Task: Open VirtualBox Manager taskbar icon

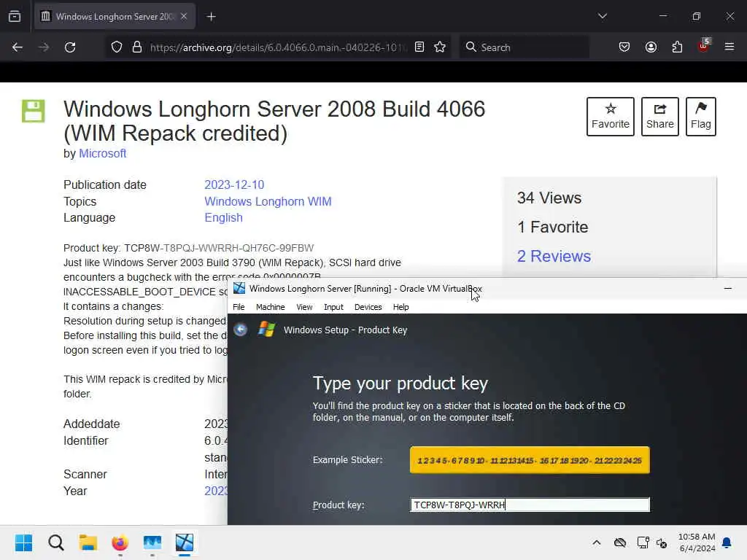Action: click(152, 542)
